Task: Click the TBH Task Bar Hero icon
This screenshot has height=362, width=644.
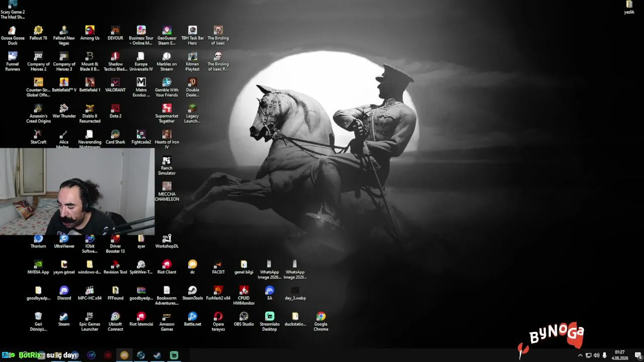Action: (192, 35)
